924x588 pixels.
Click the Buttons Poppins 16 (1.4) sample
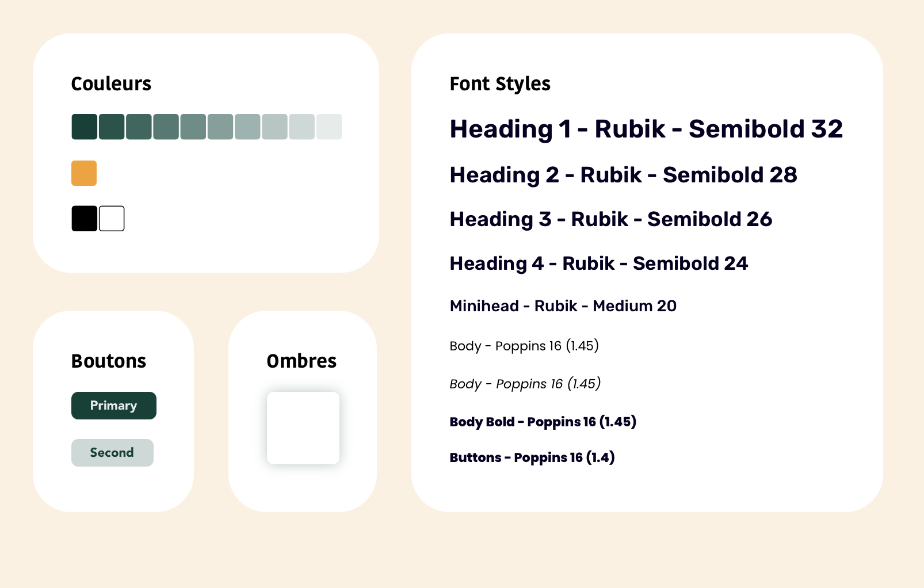pyautogui.click(x=532, y=457)
